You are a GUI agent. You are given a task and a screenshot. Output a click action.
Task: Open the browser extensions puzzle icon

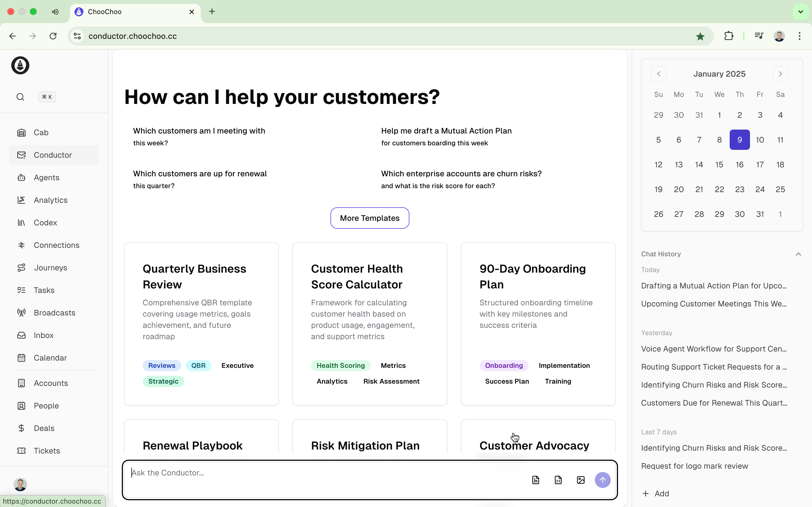(x=729, y=36)
